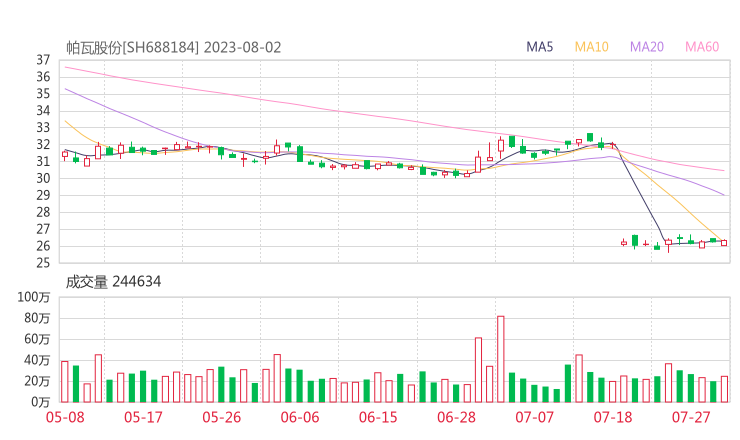Click the 05-08 date label

click(x=65, y=417)
